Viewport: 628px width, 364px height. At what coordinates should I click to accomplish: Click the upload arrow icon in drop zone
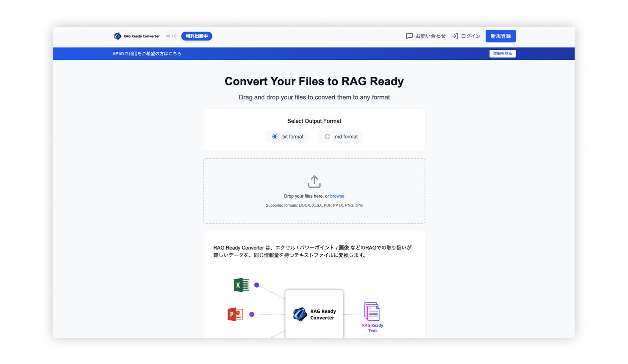click(314, 182)
